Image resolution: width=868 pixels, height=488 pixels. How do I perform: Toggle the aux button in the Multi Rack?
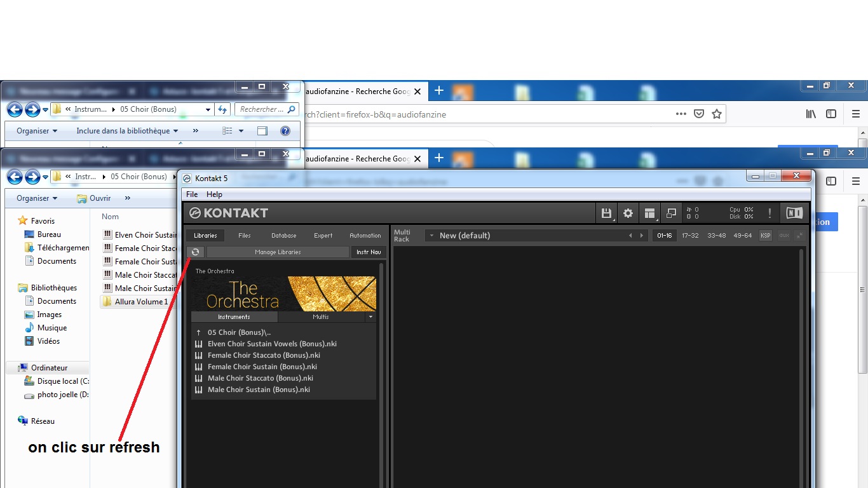click(x=784, y=236)
